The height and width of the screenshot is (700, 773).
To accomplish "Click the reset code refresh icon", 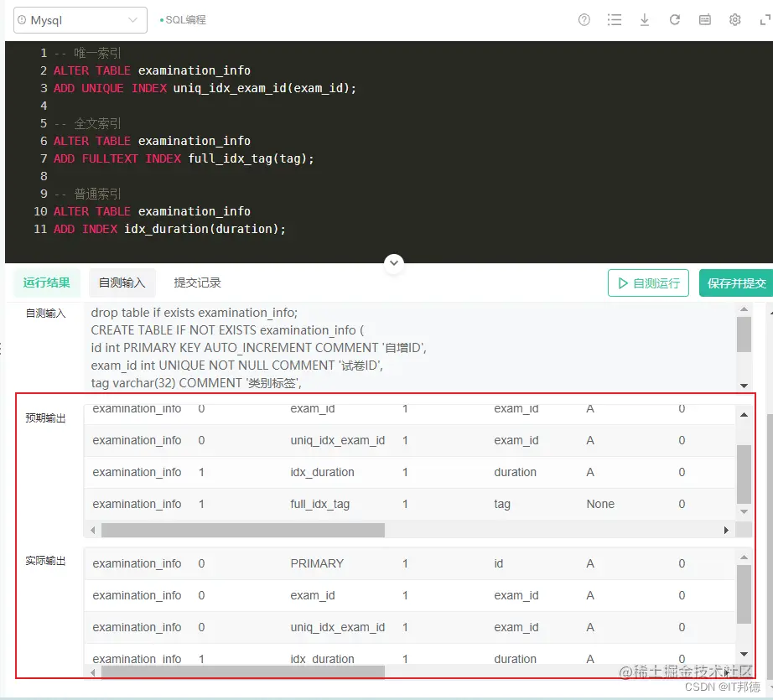I will [674, 20].
